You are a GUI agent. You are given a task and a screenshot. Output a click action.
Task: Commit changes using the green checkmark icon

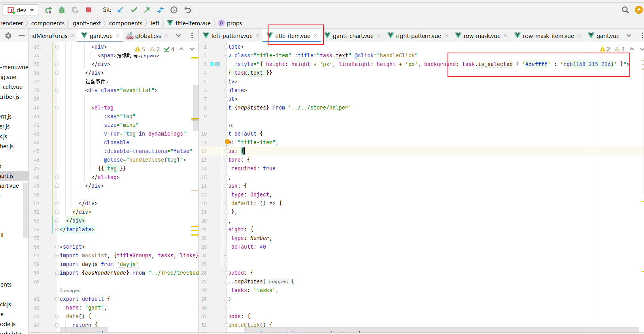[x=134, y=10]
